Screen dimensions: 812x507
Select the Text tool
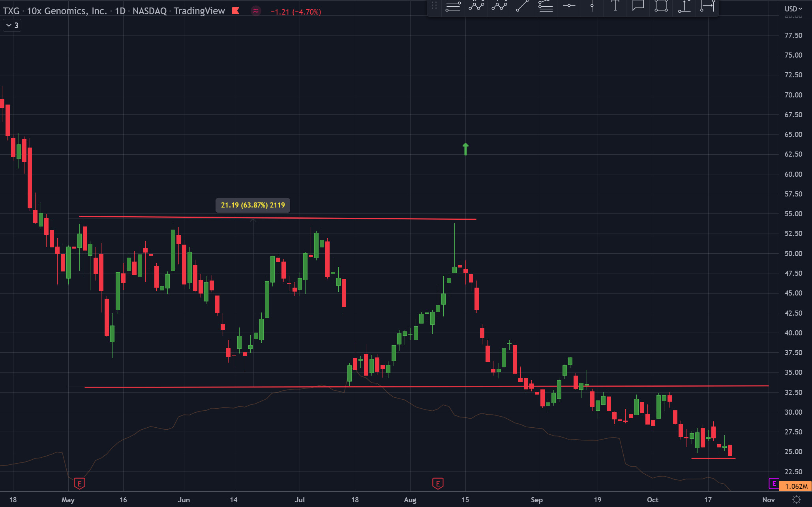click(615, 6)
